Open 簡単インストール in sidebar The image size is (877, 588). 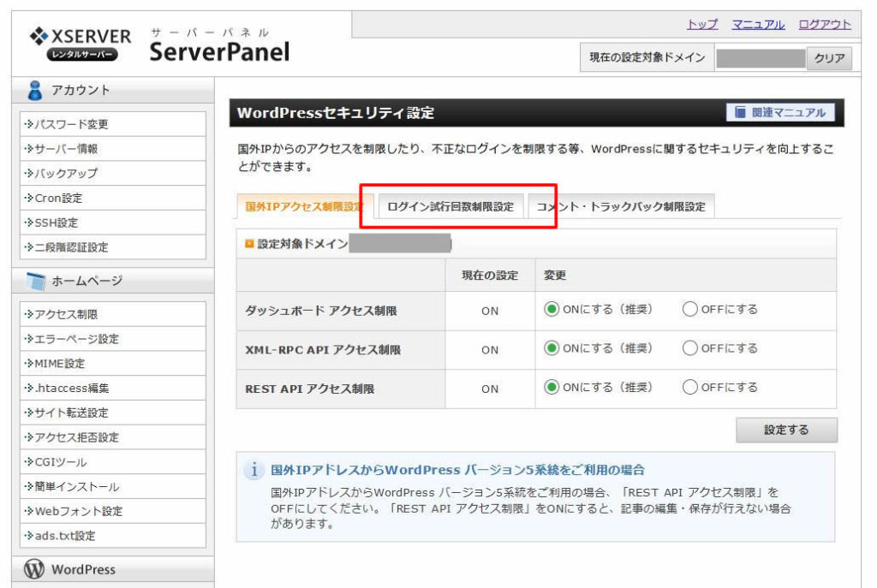pyautogui.click(x=113, y=486)
